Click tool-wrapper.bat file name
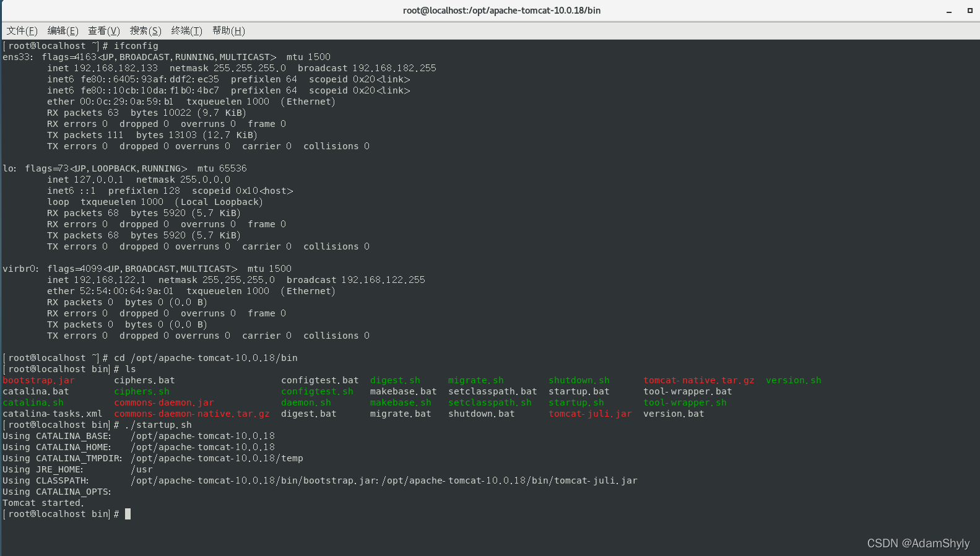The image size is (980, 556). pos(688,391)
